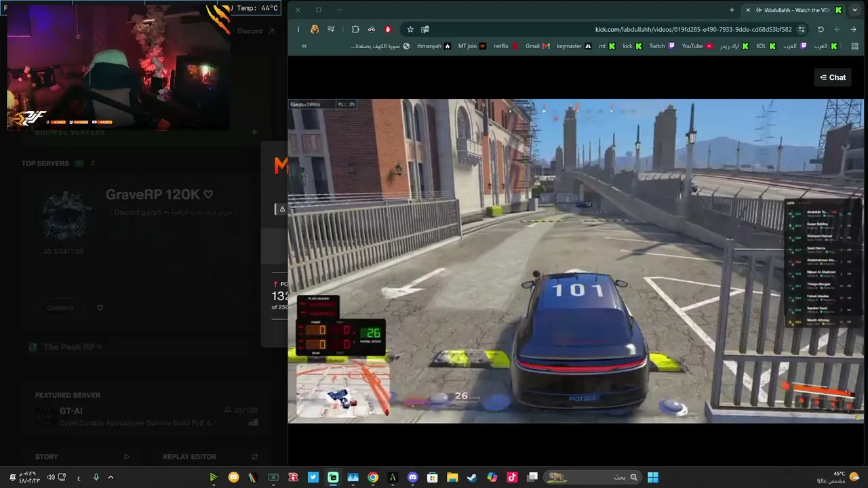Open the volume control in system tray
868x488 pixels.
pos(51,477)
